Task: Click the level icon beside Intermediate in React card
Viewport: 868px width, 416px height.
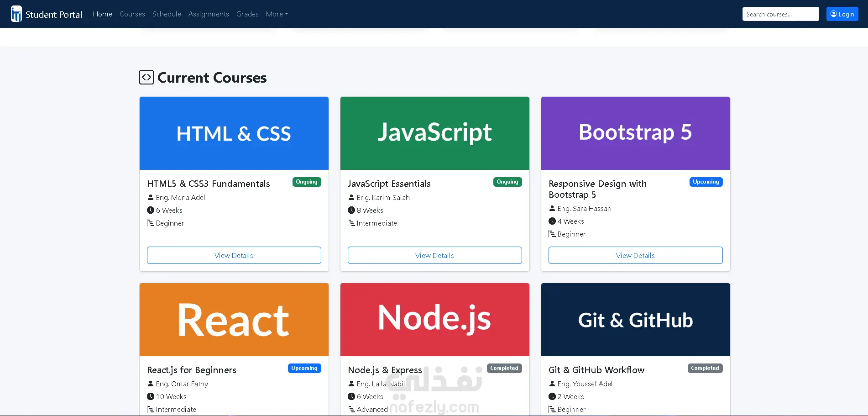Action: pos(151,409)
